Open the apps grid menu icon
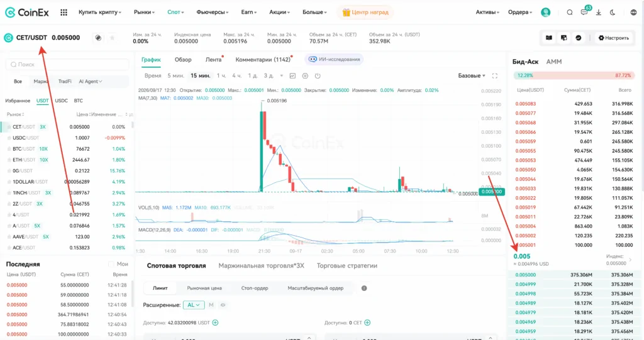The height and width of the screenshot is (340, 644). [x=64, y=13]
